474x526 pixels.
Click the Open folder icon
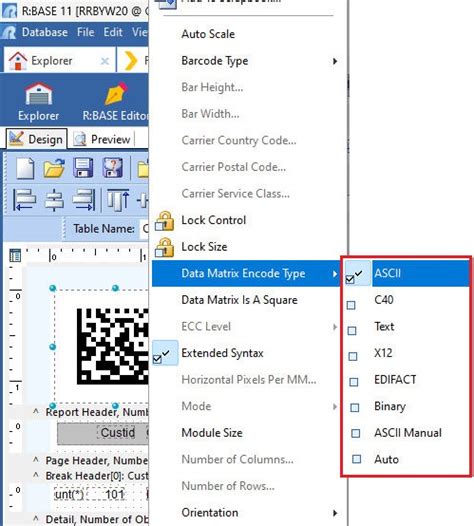click(54, 168)
